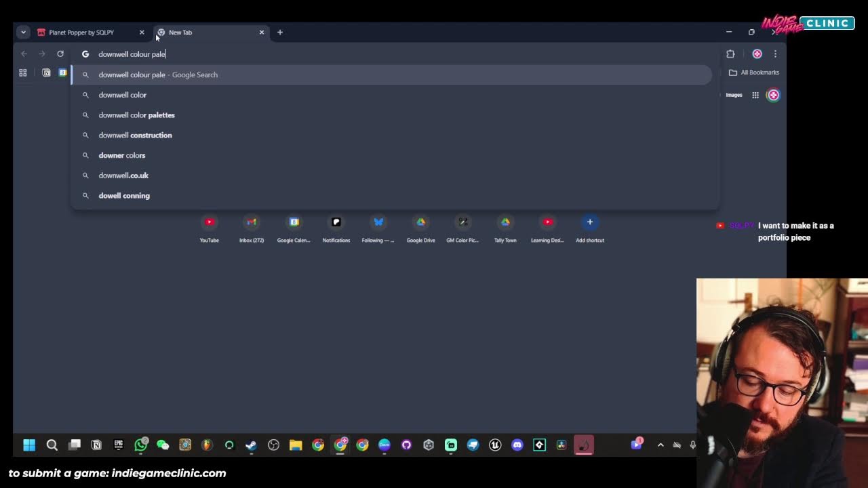Open Unreal Engine from the taskbar

coord(495,445)
